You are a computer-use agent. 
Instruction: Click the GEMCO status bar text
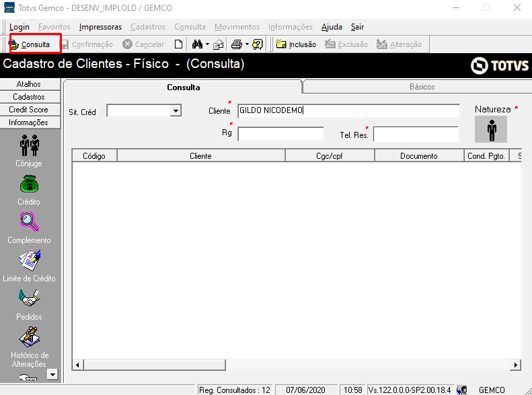coord(492,390)
